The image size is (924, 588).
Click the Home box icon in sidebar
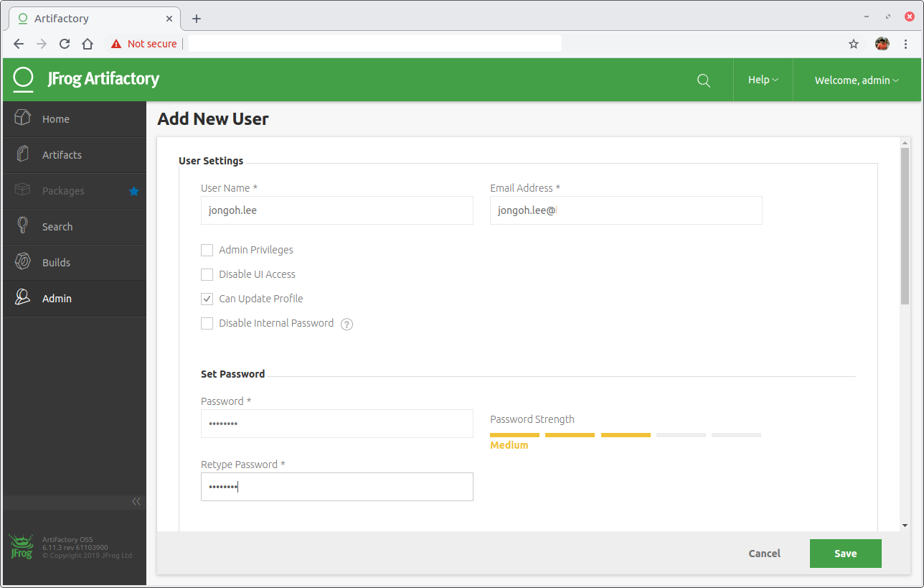(x=23, y=118)
